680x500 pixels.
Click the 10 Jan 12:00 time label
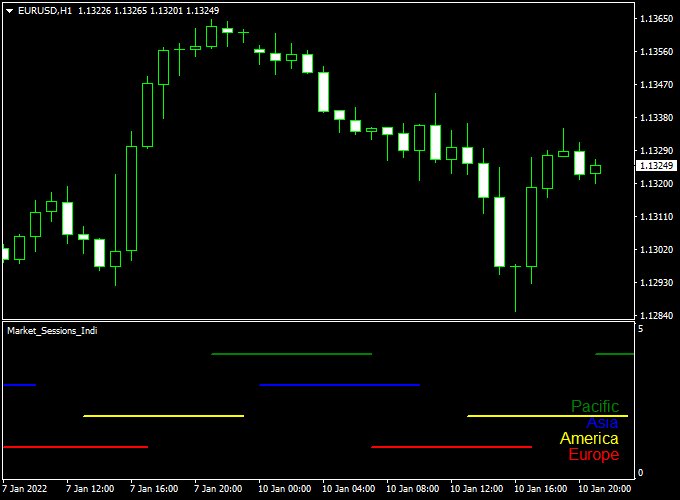click(x=477, y=489)
